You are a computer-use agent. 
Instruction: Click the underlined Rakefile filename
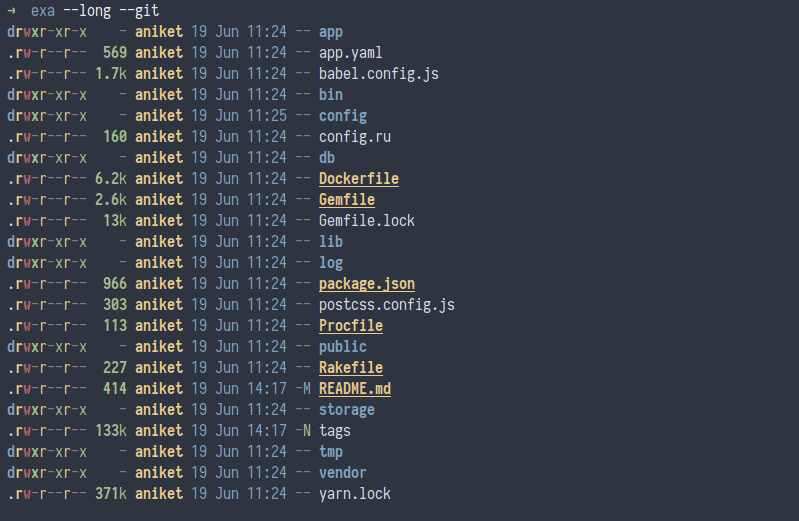350,368
